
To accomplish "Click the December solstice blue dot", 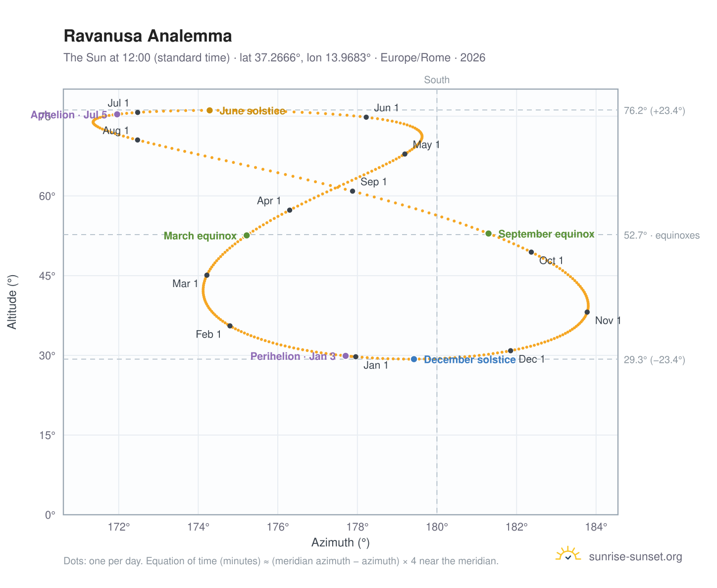I will pyautogui.click(x=414, y=359).
